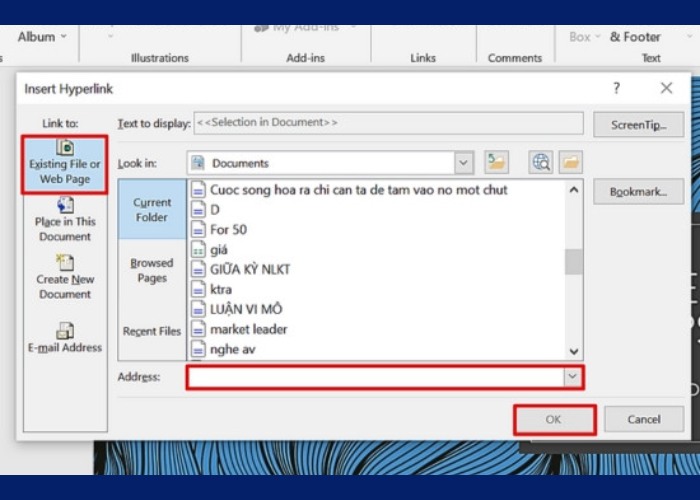Select the file 'market leader'
The width and height of the screenshot is (700, 500).
click(239, 329)
